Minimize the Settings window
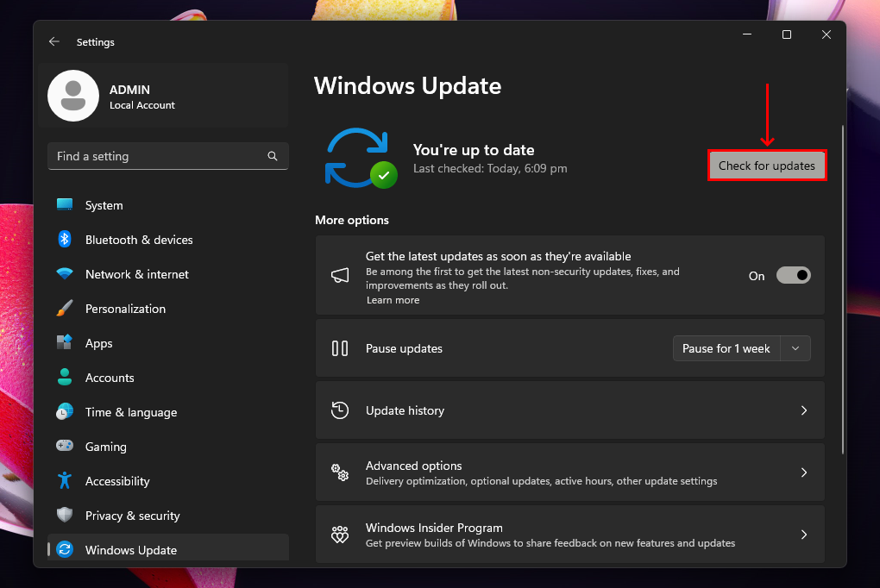The height and width of the screenshot is (588, 880). pyautogui.click(x=747, y=34)
